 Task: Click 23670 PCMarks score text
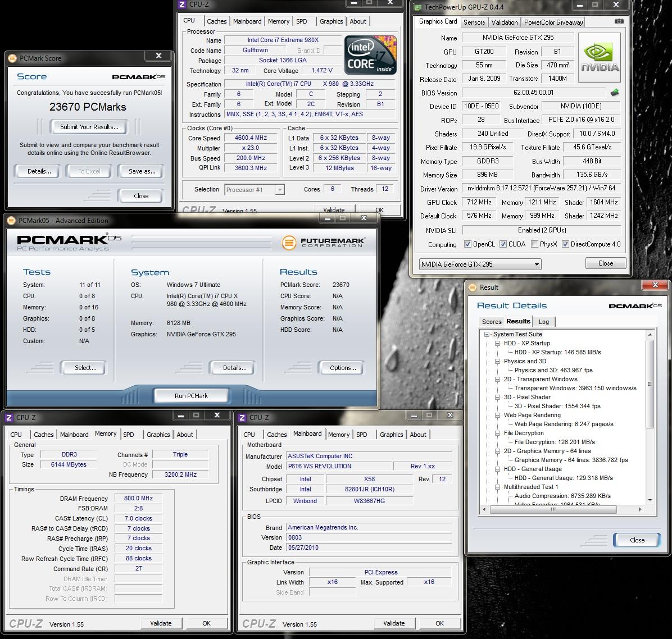point(88,107)
